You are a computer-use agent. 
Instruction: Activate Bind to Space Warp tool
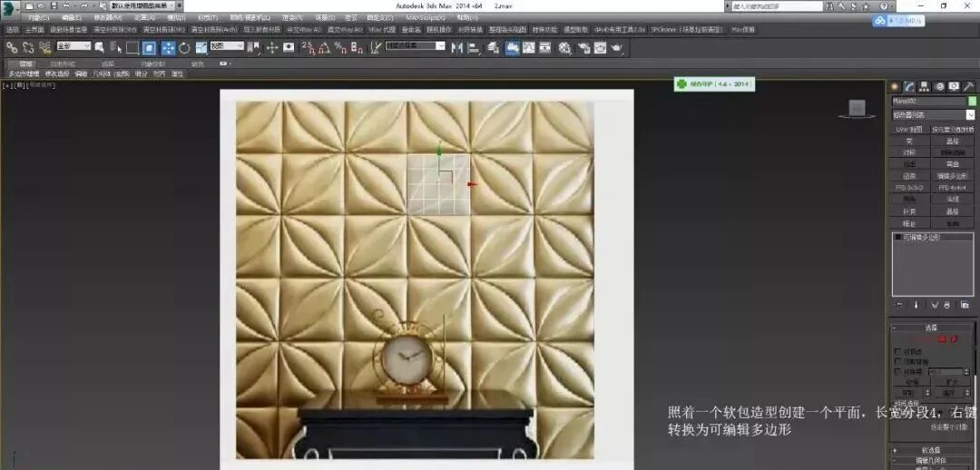(45, 47)
